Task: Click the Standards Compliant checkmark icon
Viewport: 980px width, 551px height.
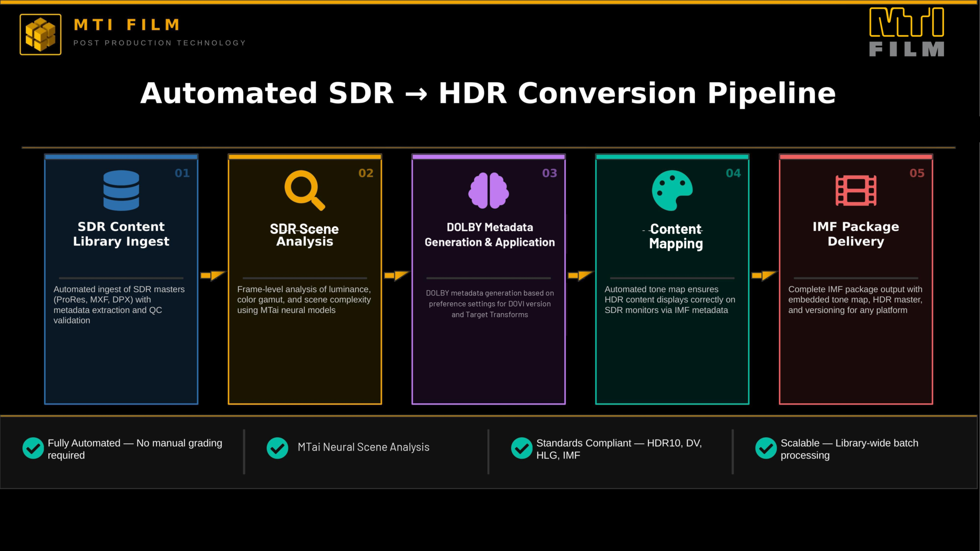Action: pyautogui.click(x=522, y=448)
